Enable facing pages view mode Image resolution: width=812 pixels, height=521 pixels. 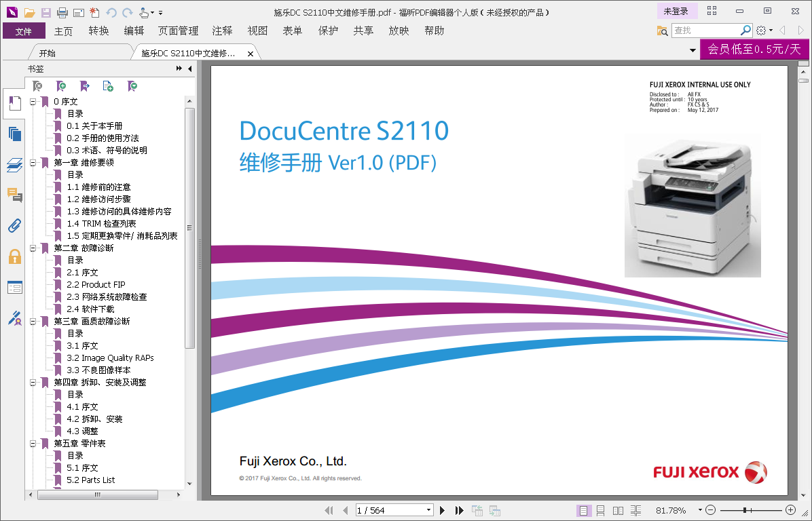pyautogui.click(x=618, y=510)
